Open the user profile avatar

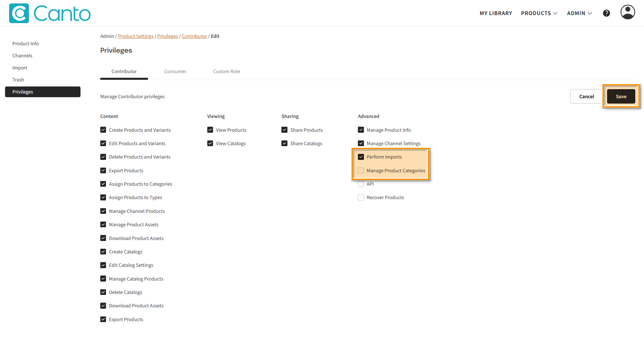coord(628,12)
